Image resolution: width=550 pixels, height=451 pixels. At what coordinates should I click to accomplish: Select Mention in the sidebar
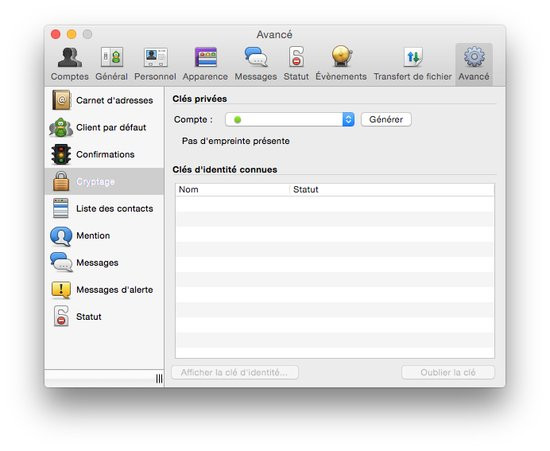[x=104, y=235]
